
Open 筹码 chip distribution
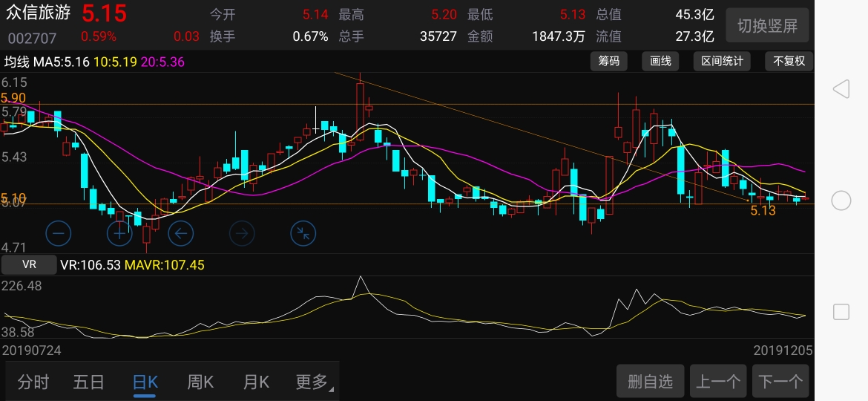coord(609,62)
